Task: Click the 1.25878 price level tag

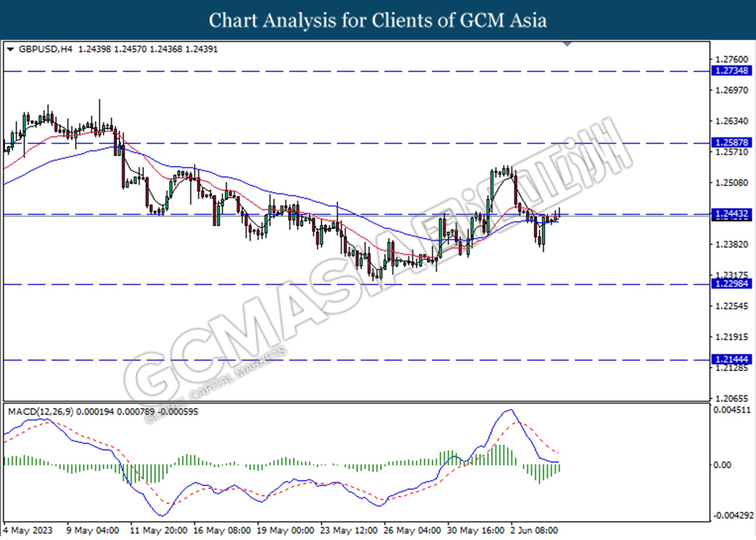Action: [732, 143]
